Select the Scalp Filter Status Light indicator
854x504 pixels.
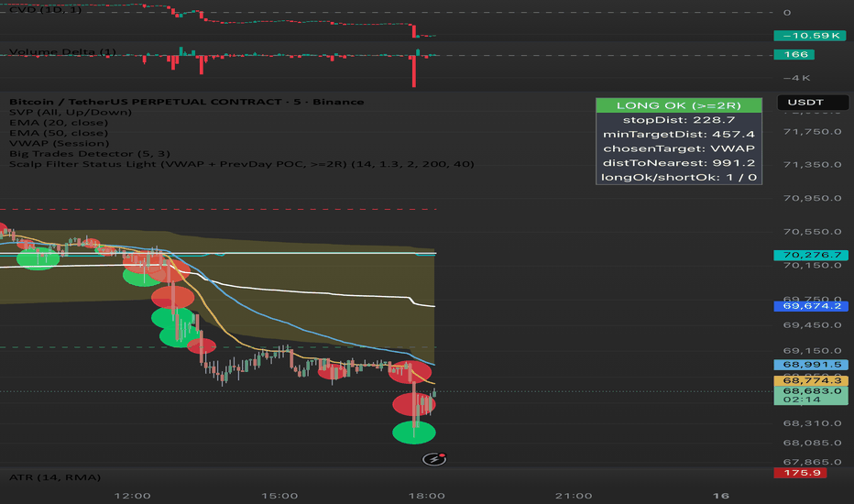[x=241, y=164]
